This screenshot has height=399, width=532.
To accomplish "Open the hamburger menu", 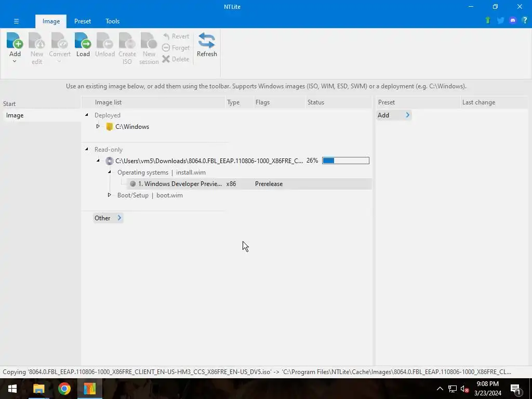I will (16, 21).
